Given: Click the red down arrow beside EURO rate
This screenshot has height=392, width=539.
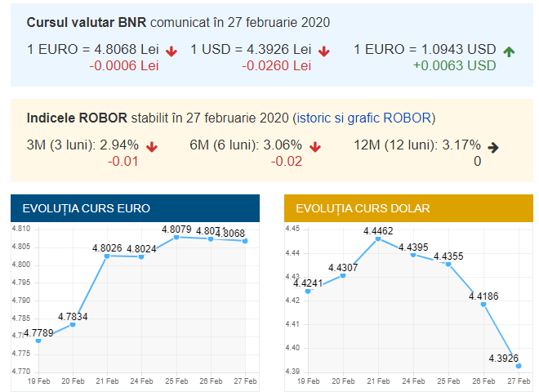Looking at the screenshot, I should pos(171,51).
